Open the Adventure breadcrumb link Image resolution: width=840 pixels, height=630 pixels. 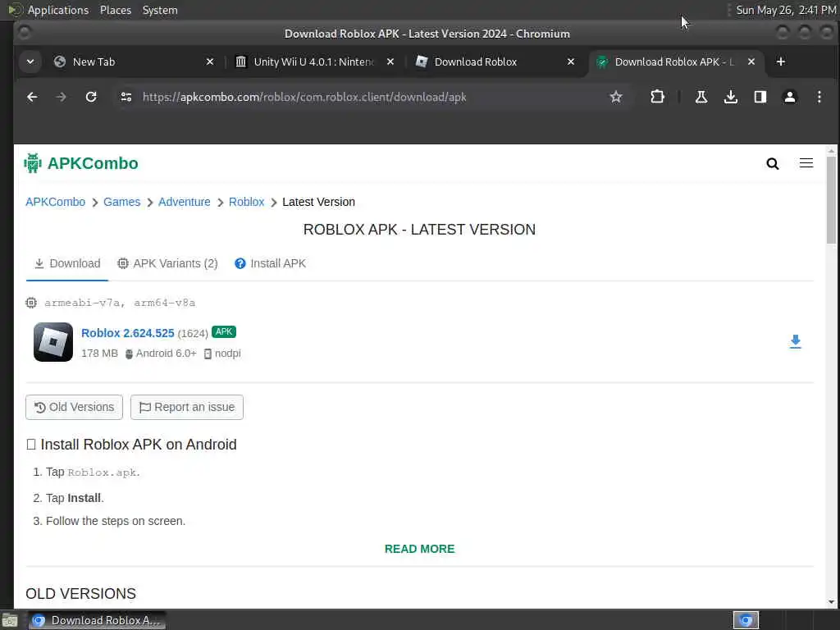[185, 202]
